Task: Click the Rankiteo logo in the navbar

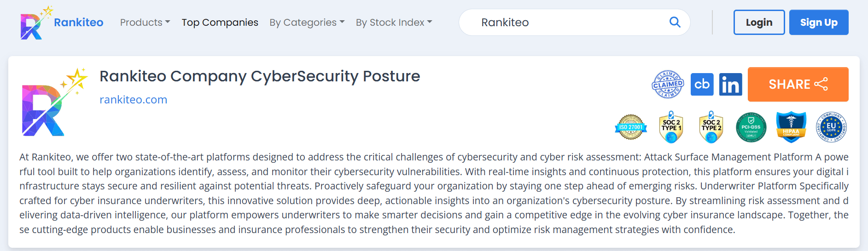Action: pos(61,23)
